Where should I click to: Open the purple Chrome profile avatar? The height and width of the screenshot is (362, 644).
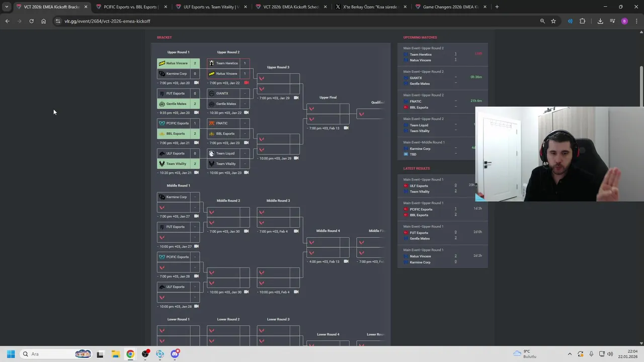(624, 21)
